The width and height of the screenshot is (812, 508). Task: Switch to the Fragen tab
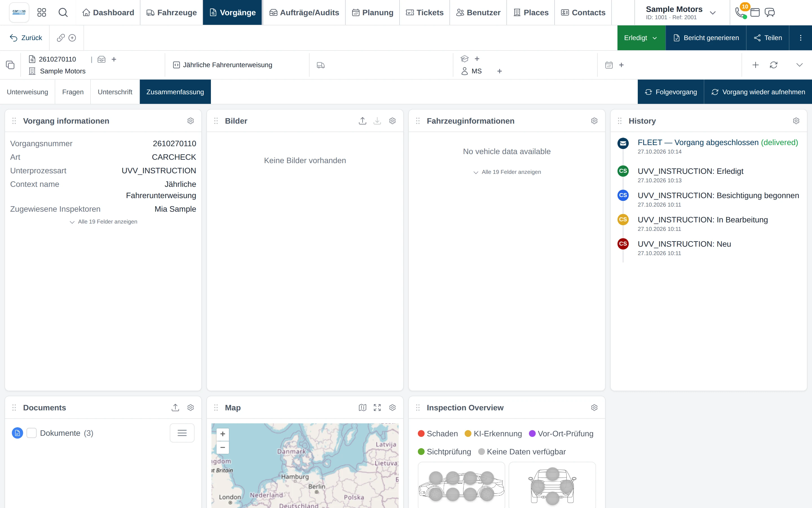point(73,92)
